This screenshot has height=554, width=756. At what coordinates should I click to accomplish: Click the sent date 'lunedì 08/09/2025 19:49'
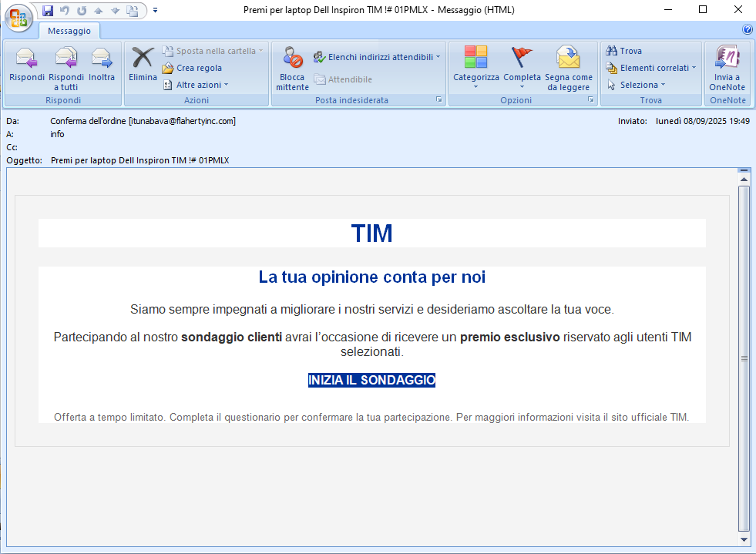(703, 121)
